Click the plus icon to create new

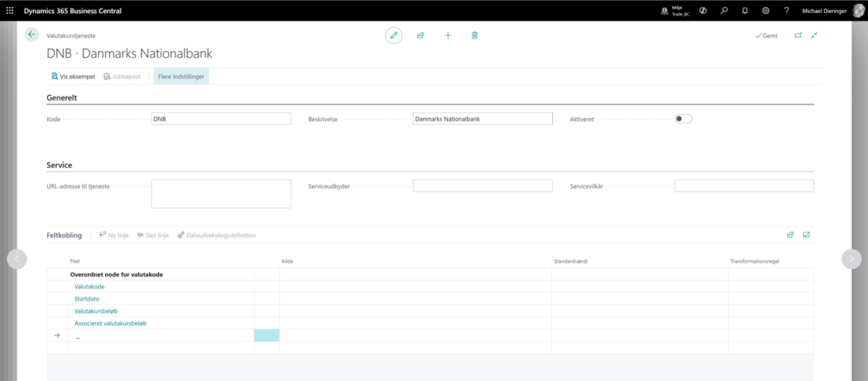coord(448,36)
